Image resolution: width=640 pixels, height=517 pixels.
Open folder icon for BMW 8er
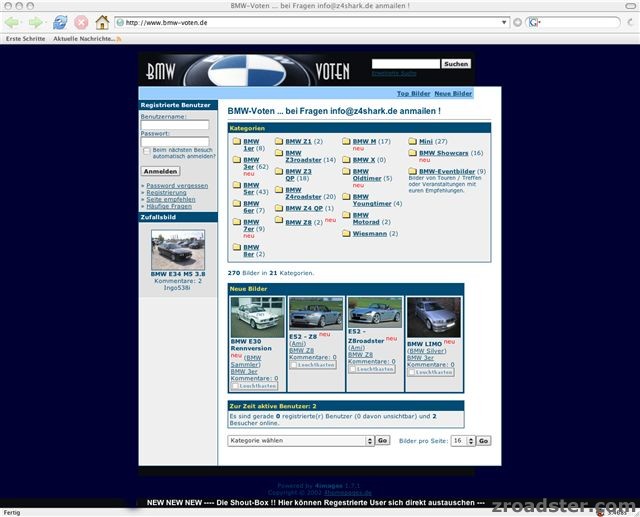point(237,247)
